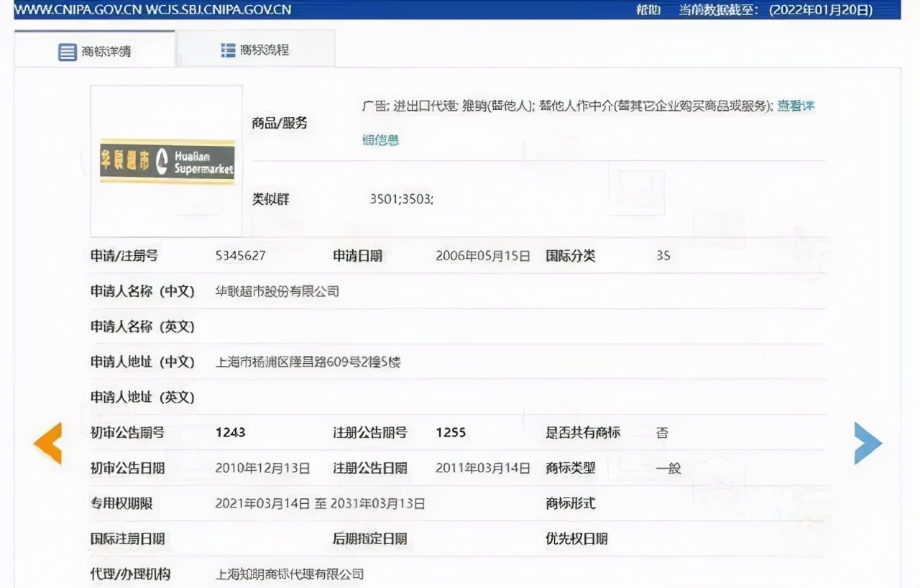Click the Hualian Supermarket trademark image

167,161
